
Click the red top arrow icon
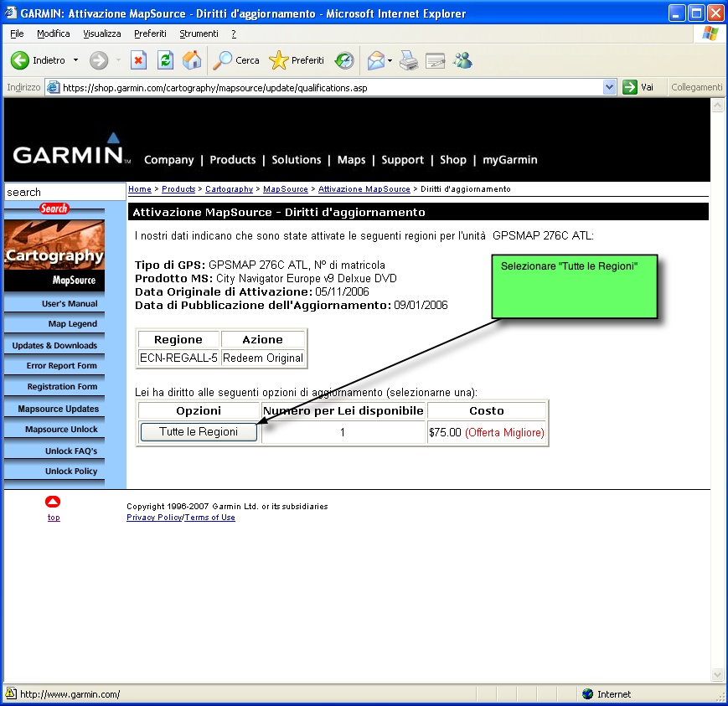coord(53,502)
